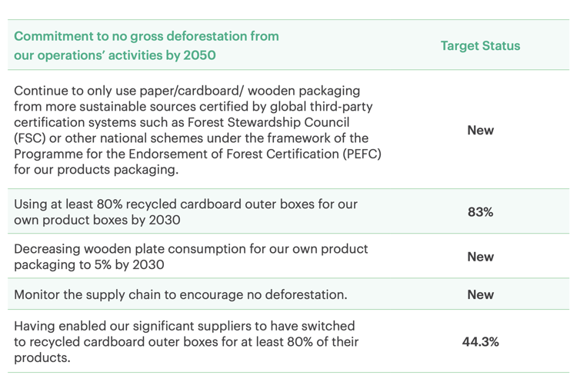Click the word 'products.' in last row

[x=42, y=358]
